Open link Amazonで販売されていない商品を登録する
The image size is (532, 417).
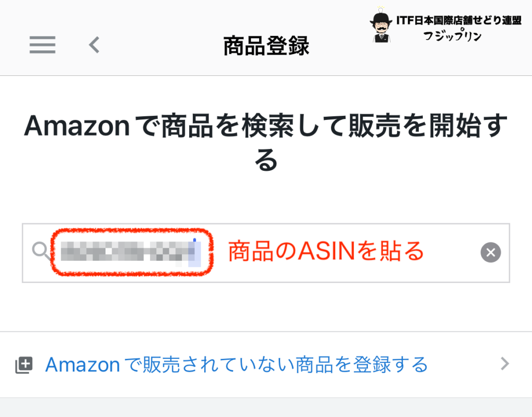(236, 365)
